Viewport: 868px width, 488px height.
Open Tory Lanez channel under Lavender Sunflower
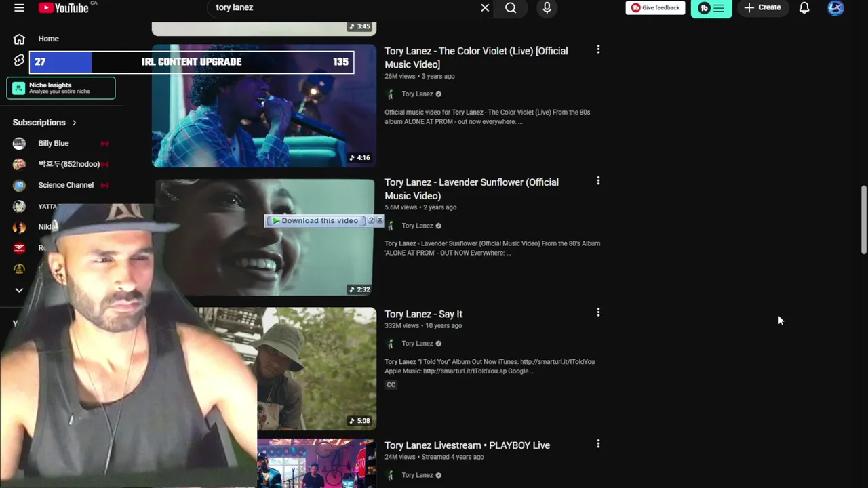click(417, 226)
